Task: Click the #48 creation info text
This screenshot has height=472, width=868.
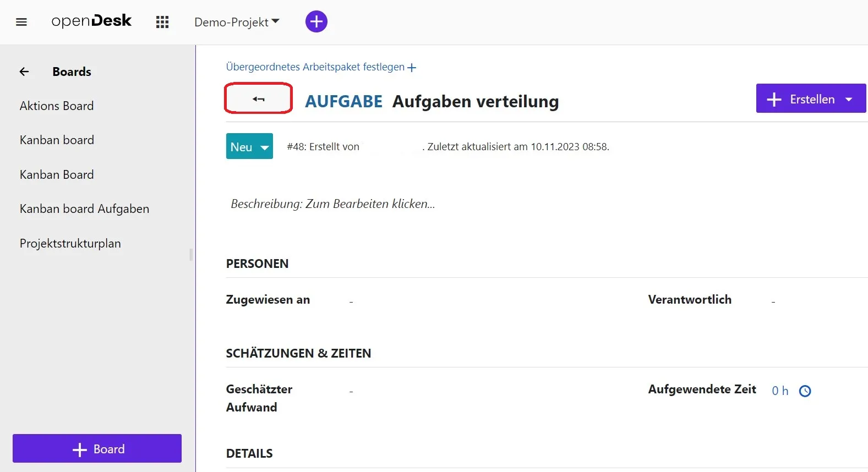Action: (x=448, y=147)
